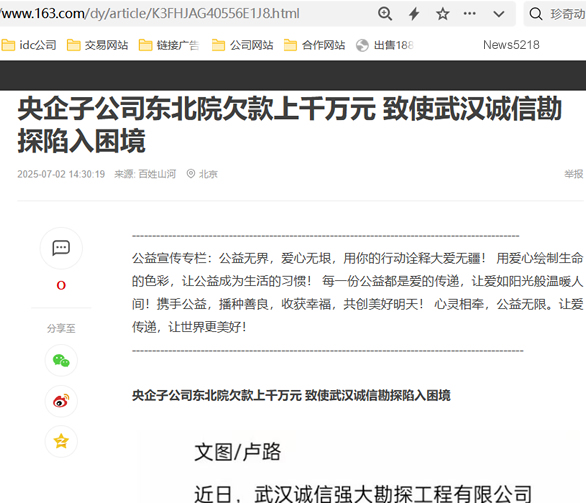Click the 举报 report link

(x=574, y=174)
